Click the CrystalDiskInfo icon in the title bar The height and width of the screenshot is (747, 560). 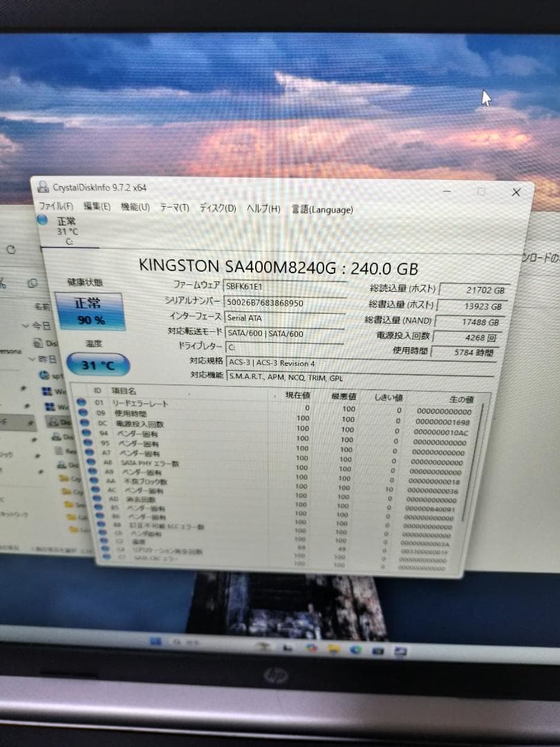point(44,187)
